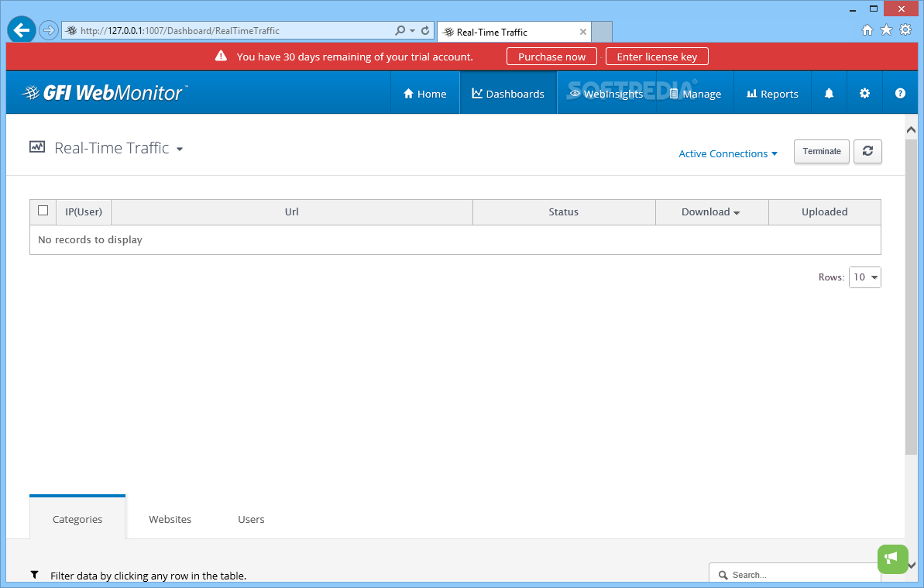The height and width of the screenshot is (588, 924).
Task: Click the GFI WebMonitor logo
Action: pos(105,92)
